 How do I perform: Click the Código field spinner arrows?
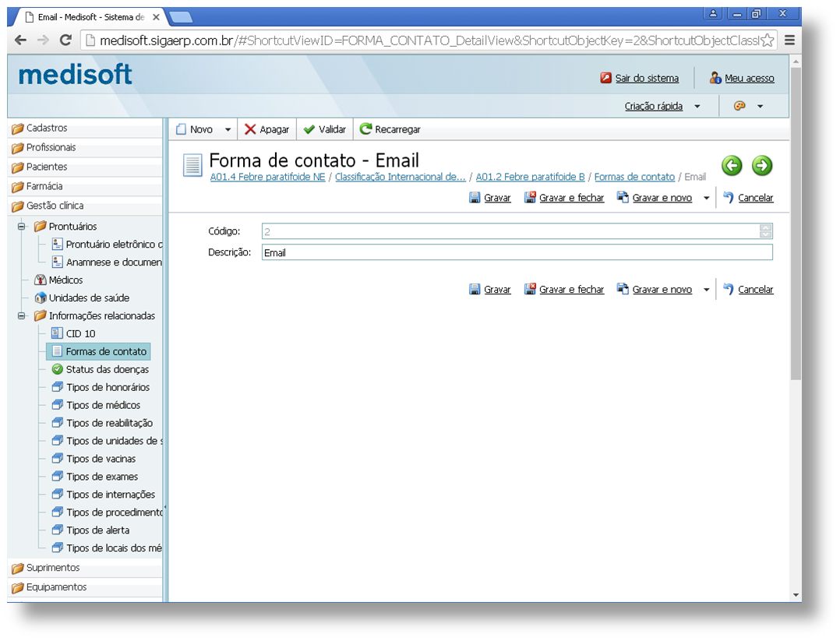point(765,231)
